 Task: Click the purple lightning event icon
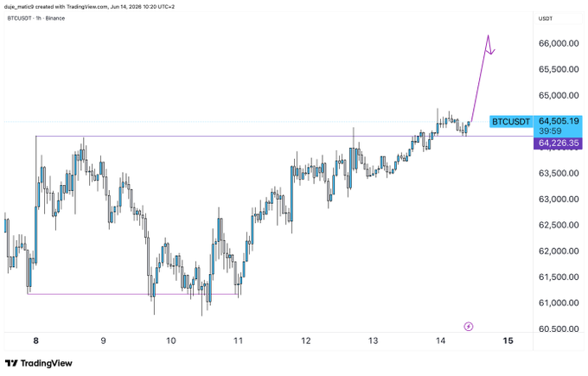click(469, 327)
